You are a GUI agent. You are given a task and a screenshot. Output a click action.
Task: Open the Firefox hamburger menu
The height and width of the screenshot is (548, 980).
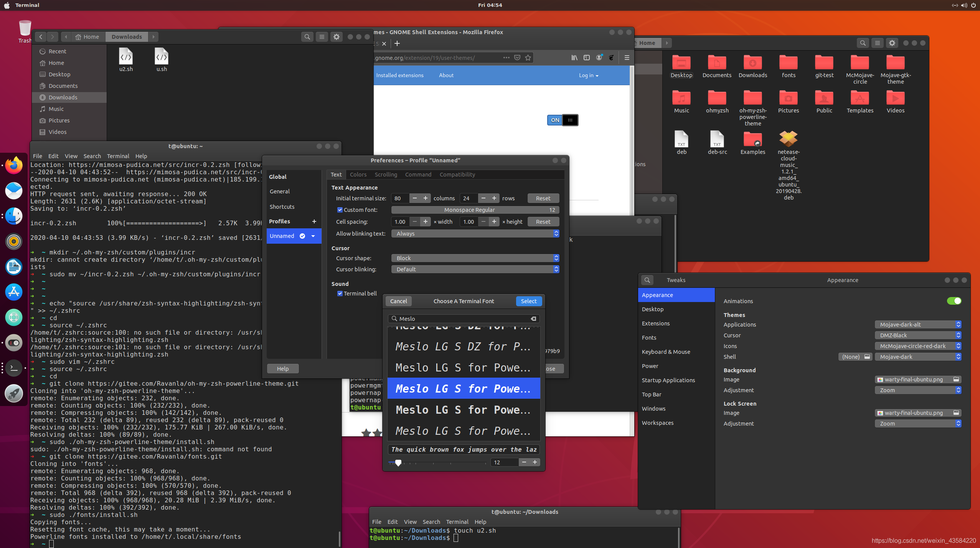pos(627,58)
